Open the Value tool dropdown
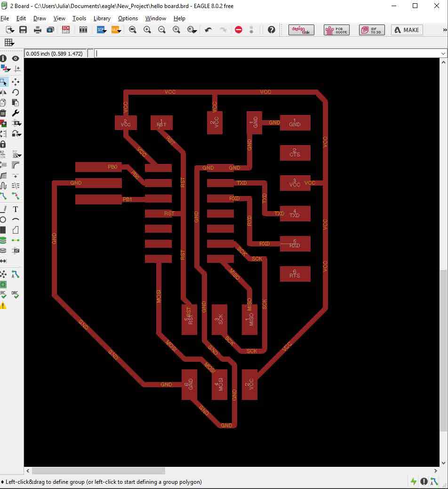The height and width of the screenshot is (489, 448). pos(17,155)
